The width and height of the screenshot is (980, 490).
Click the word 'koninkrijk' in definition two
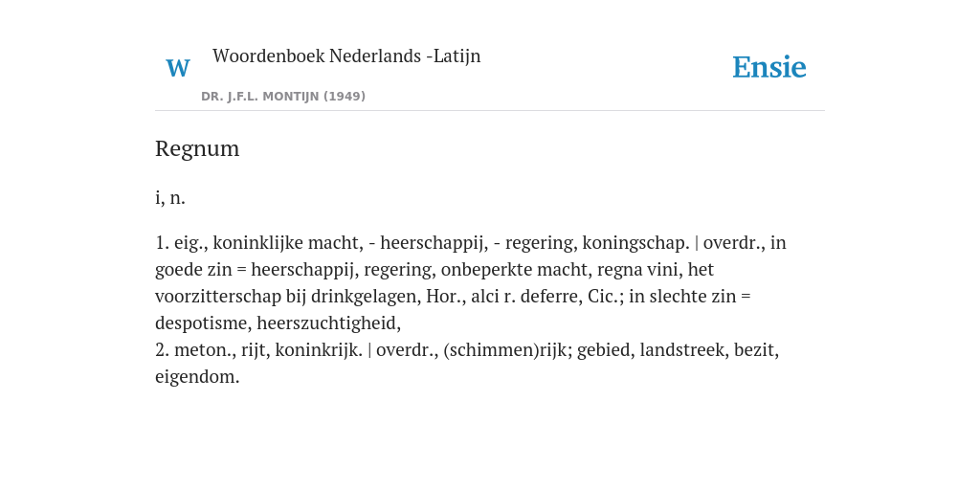tap(316, 350)
